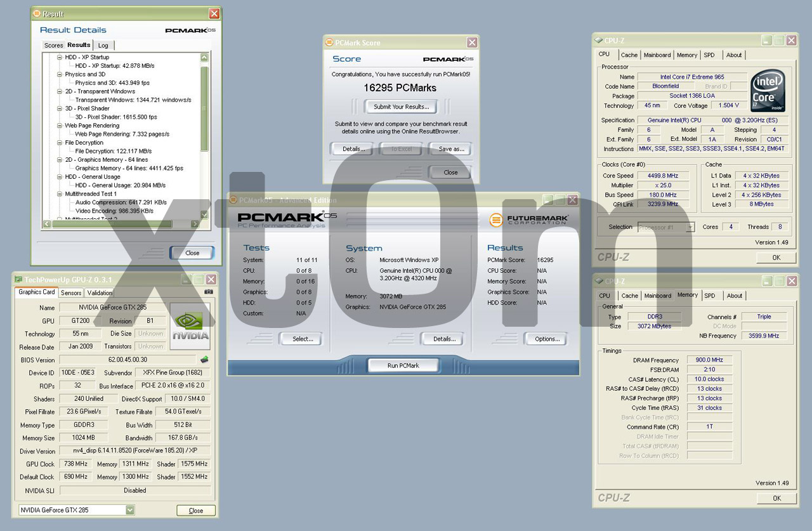The height and width of the screenshot is (531, 812).
Task: Click the GPU-Z Subvendor field XFX Pine Group
Action: [172, 373]
